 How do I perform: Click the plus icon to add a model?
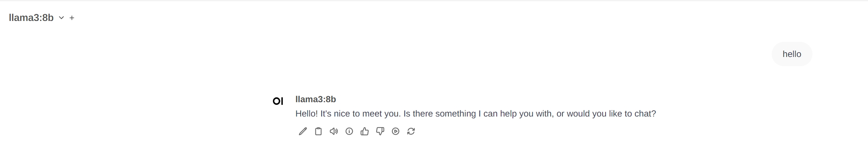tap(72, 18)
